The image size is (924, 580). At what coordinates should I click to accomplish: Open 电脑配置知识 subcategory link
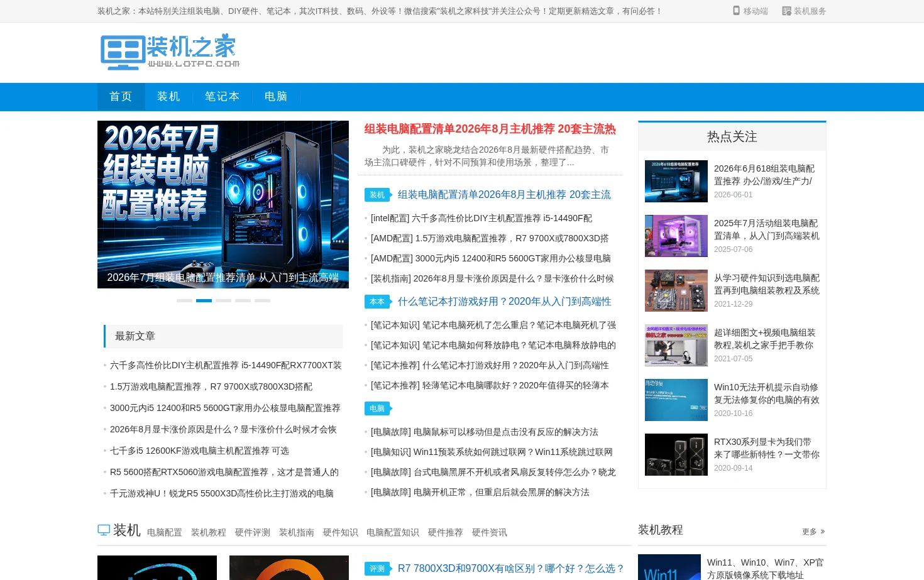click(393, 532)
